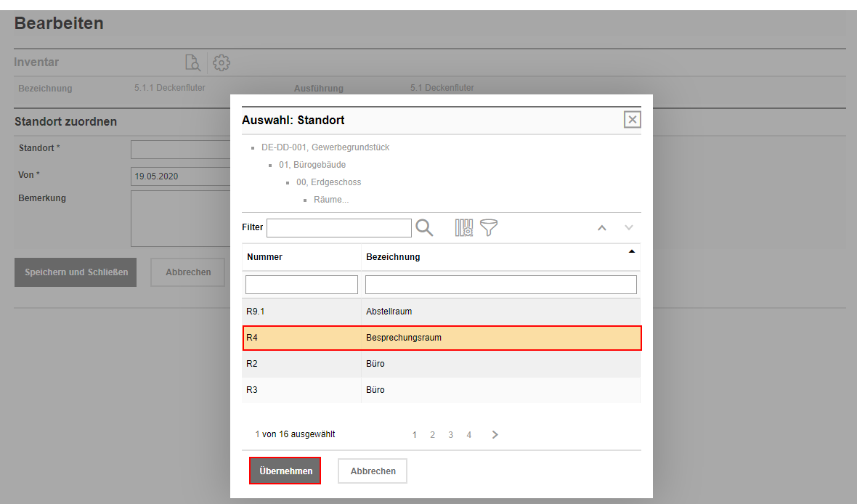This screenshot has height=504, width=857.
Task: Click Abbrechen in the dialog
Action: 373,471
